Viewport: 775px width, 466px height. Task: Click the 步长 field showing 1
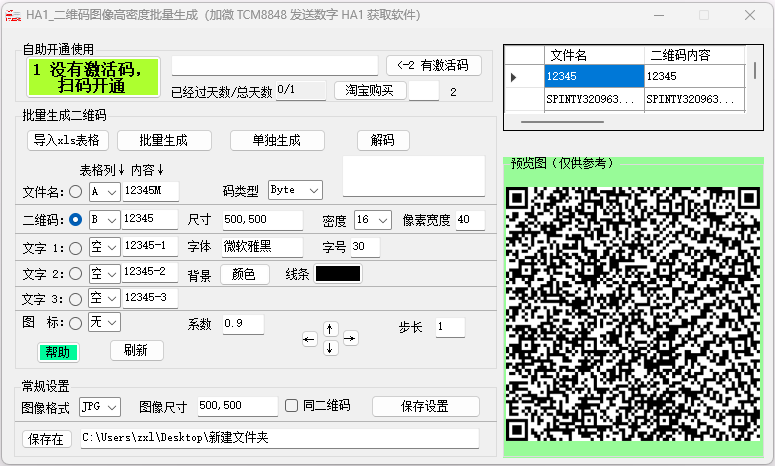tap(450, 327)
